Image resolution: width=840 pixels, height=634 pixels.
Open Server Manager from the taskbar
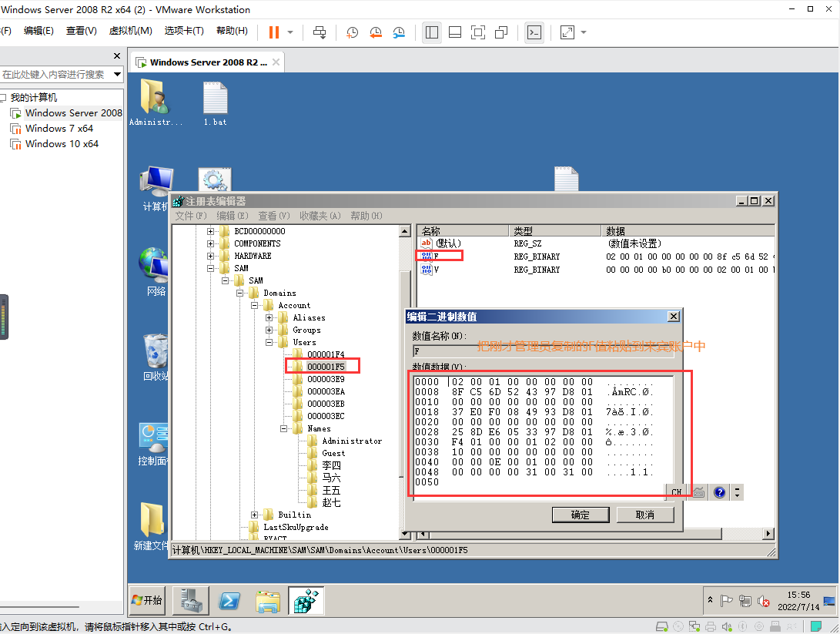pos(191,600)
